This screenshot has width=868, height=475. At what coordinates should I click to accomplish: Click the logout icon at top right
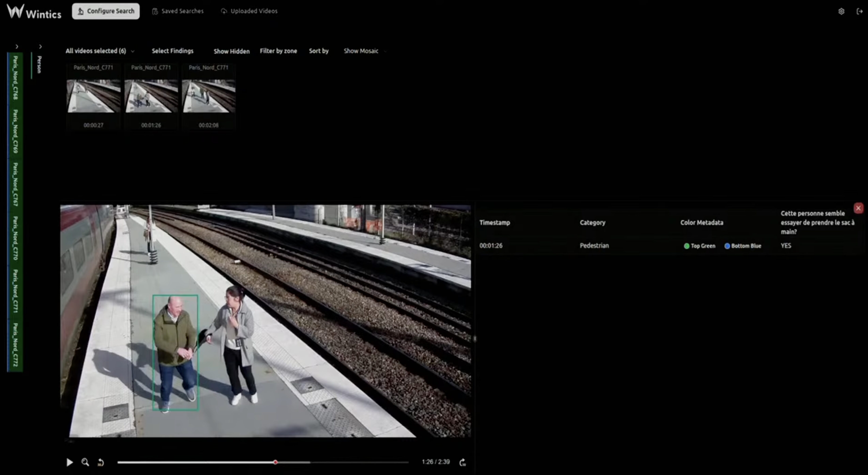pyautogui.click(x=859, y=11)
